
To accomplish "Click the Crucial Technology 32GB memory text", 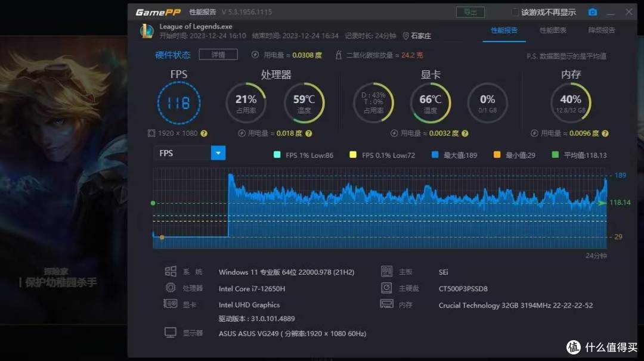I will tap(515, 305).
